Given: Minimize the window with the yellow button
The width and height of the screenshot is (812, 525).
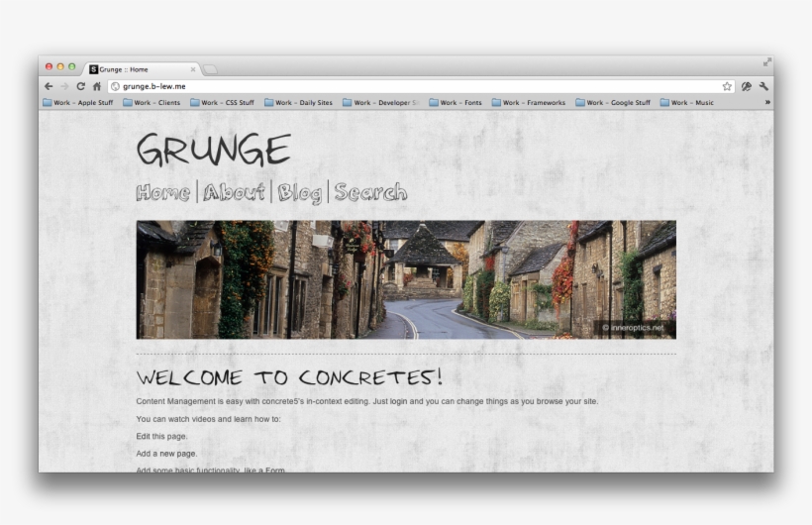Looking at the screenshot, I should click(60, 66).
